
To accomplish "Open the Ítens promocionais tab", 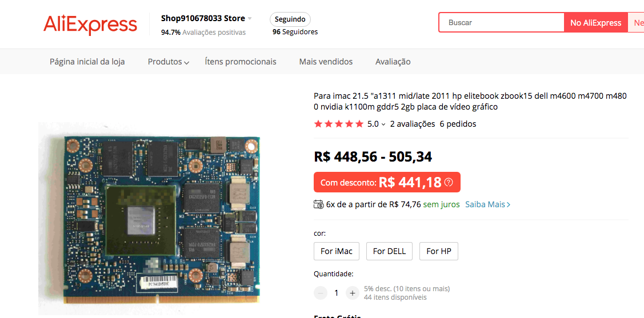I will pos(241,62).
